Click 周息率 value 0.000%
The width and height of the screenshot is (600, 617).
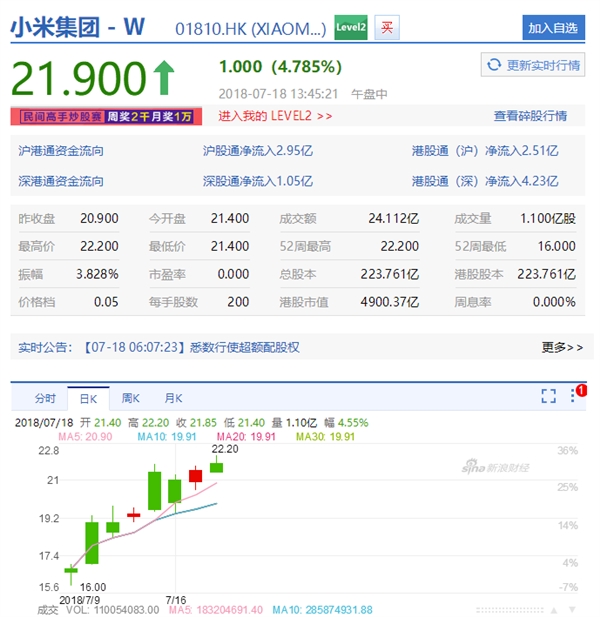click(x=554, y=302)
